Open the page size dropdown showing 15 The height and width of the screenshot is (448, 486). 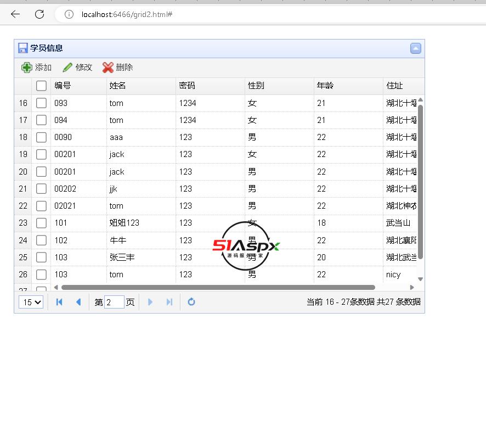point(31,302)
